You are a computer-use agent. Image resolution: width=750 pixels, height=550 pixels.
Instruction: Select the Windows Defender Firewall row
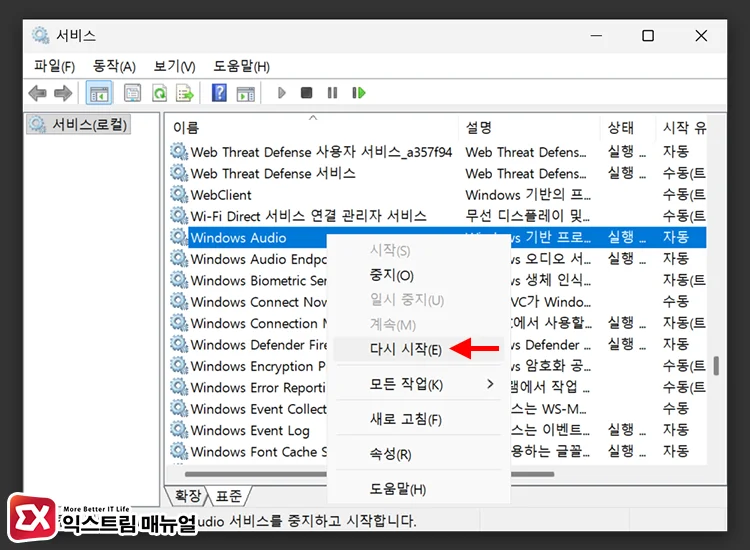click(258, 344)
